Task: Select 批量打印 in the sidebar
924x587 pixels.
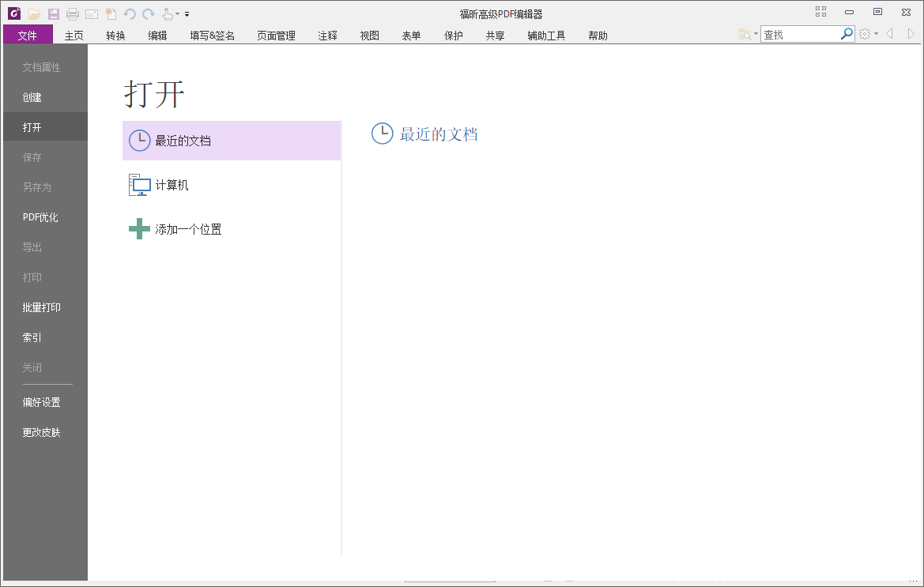Action: 43,307
